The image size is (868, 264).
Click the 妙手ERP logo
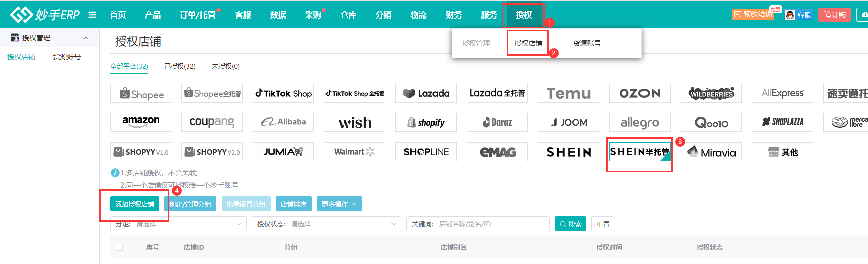tap(45, 14)
